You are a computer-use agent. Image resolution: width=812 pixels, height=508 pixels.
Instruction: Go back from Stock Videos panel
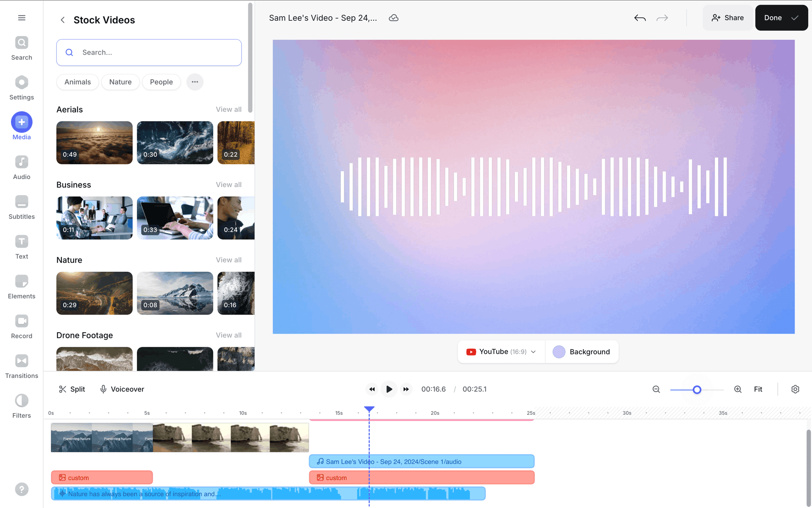coord(63,20)
